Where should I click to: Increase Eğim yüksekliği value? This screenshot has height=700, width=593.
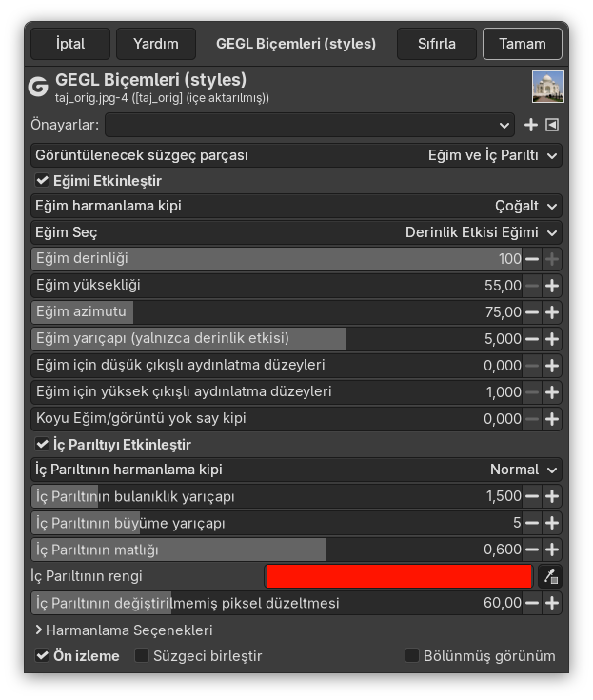point(552,286)
